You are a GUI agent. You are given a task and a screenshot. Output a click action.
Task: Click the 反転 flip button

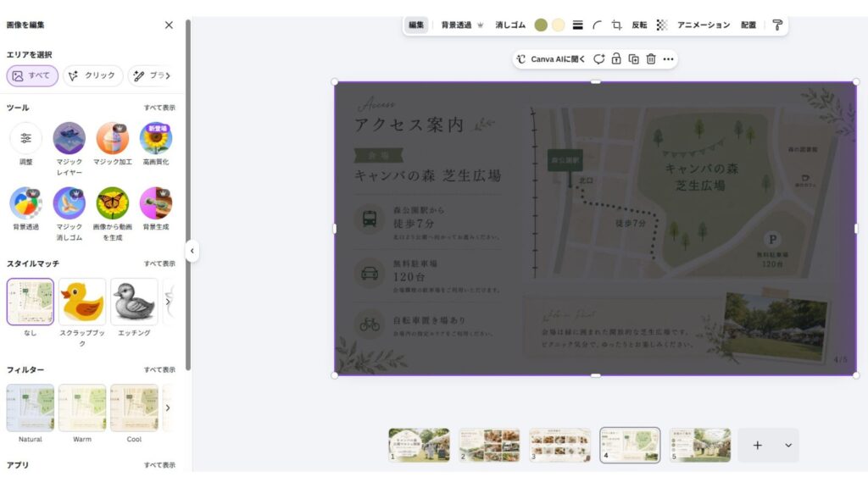(639, 25)
